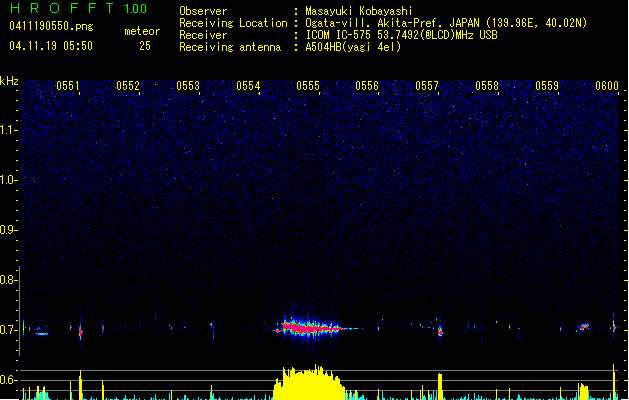This screenshot has height=400, width=629.
Task: Click the 0559 time marker
Action: click(x=547, y=86)
